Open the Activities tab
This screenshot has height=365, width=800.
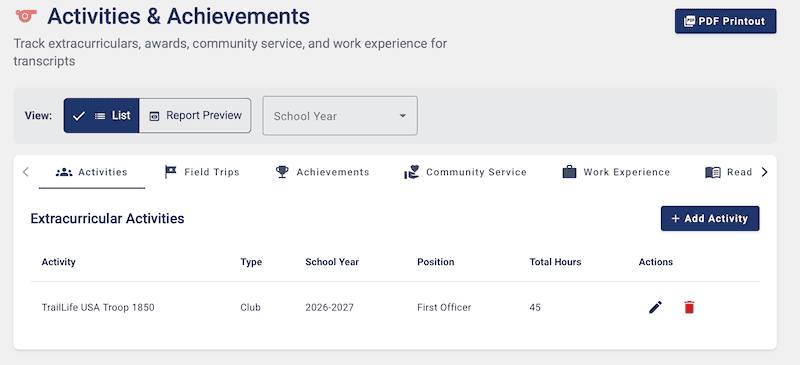click(x=92, y=172)
